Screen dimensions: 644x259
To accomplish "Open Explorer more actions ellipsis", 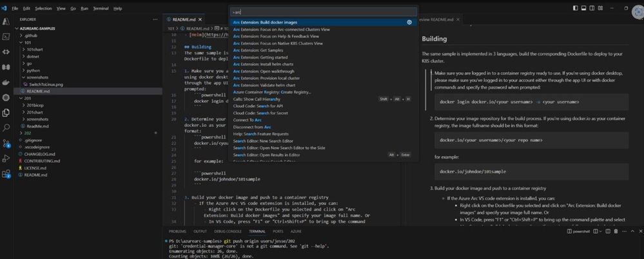I will pos(155,19).
